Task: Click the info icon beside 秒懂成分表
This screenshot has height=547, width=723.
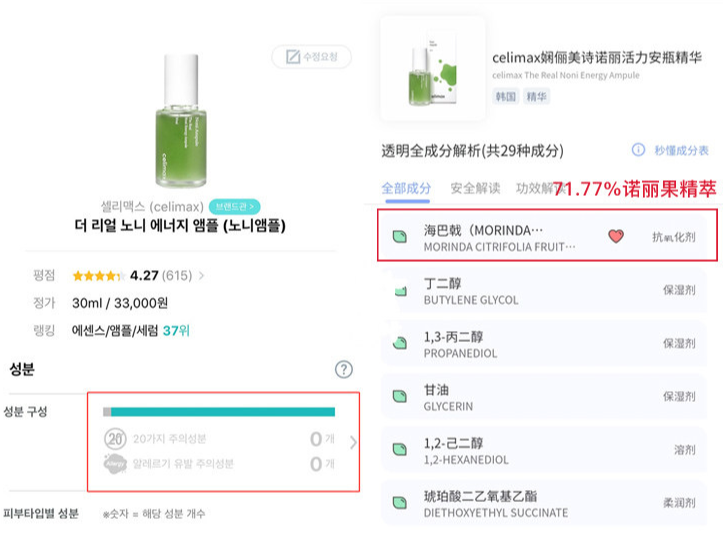Action: pos(638,150)
